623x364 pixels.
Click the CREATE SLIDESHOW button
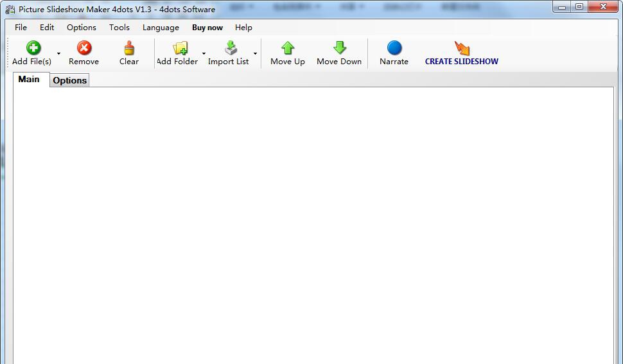tap(461, 53)
